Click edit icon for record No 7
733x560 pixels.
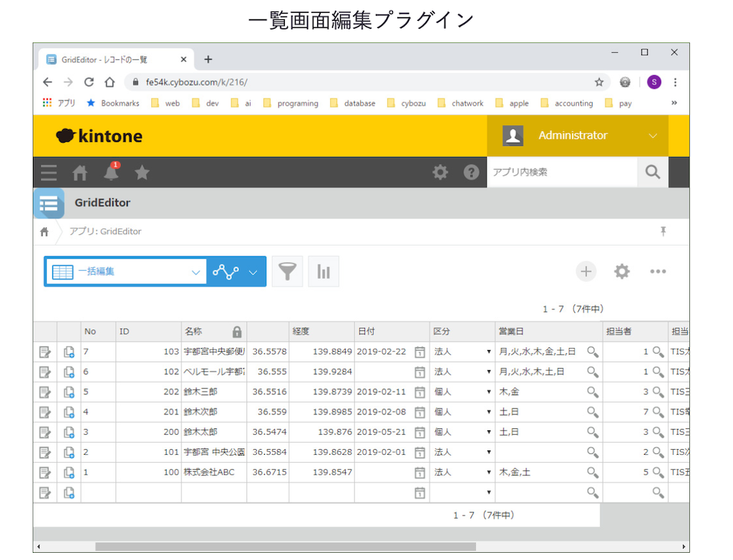click(45, 352)
